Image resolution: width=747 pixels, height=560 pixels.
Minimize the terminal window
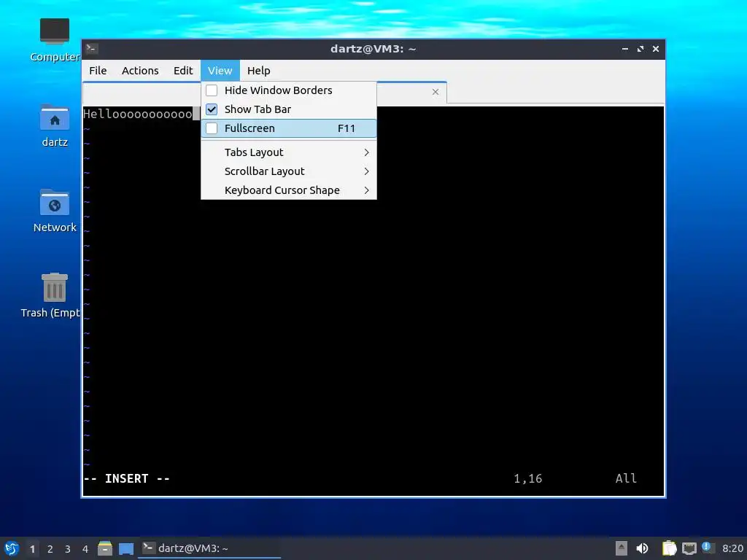point(625,49)
